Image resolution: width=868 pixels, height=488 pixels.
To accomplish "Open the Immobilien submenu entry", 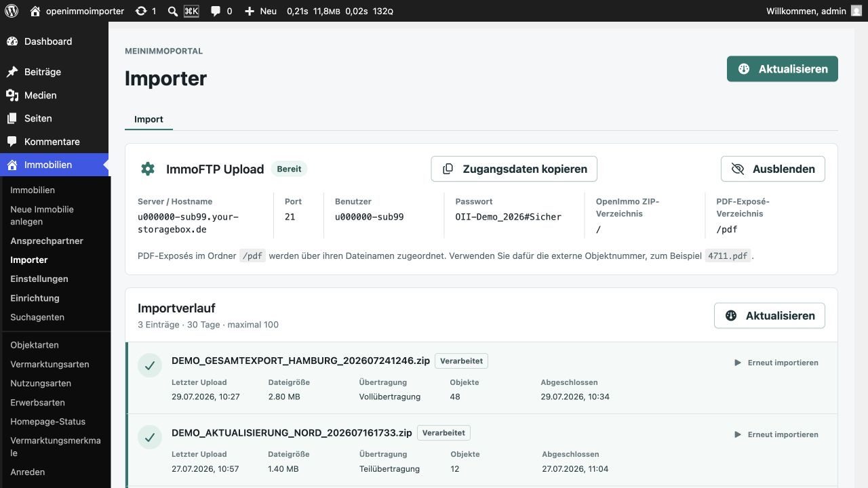I will tap(33, 190).
